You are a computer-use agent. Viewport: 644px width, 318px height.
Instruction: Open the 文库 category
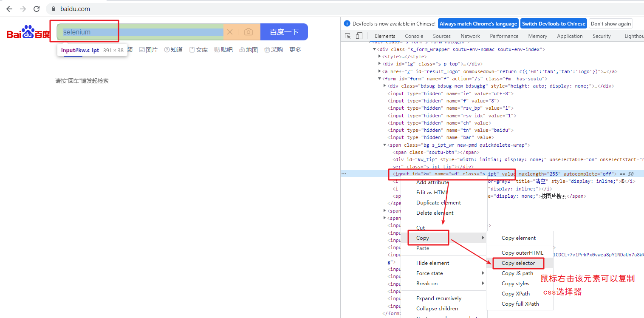coord(198,50)
